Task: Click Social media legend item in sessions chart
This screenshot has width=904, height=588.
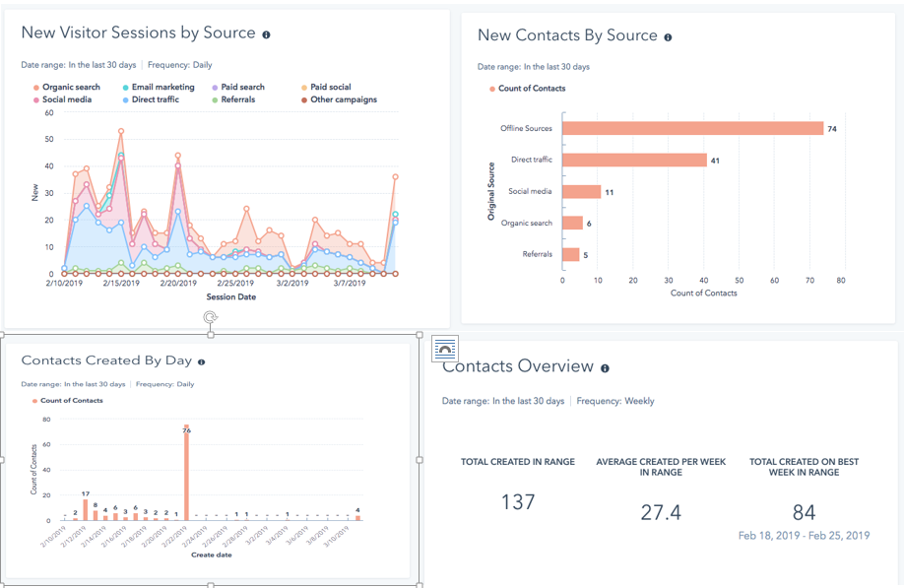Action: coord(67,99)
